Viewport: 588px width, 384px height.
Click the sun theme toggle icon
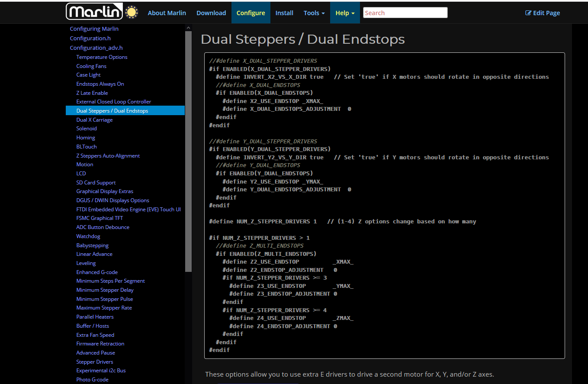tap(132, 13)
